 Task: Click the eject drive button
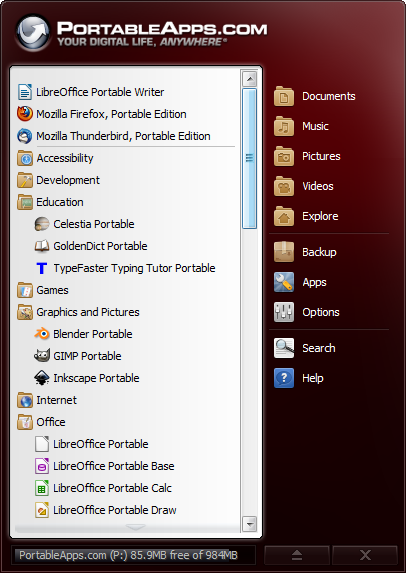tap(297, 555)
